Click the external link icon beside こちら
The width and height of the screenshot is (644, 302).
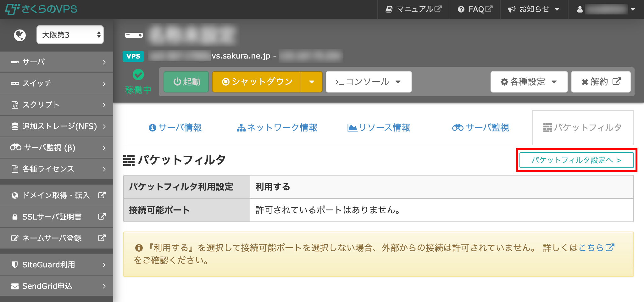[x=610, y=248]
